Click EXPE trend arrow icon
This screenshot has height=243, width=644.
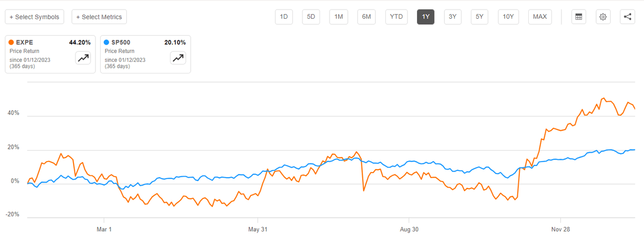[x=83, y=58]
